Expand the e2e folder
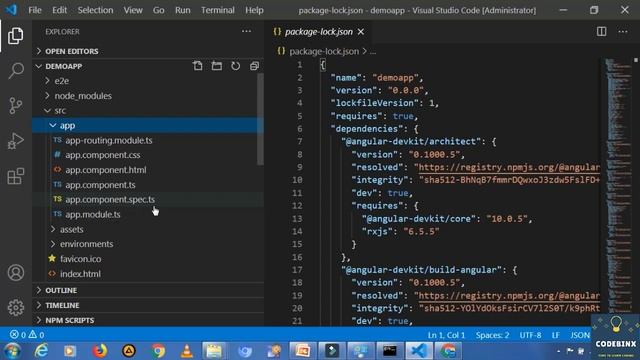 [148, 81]
